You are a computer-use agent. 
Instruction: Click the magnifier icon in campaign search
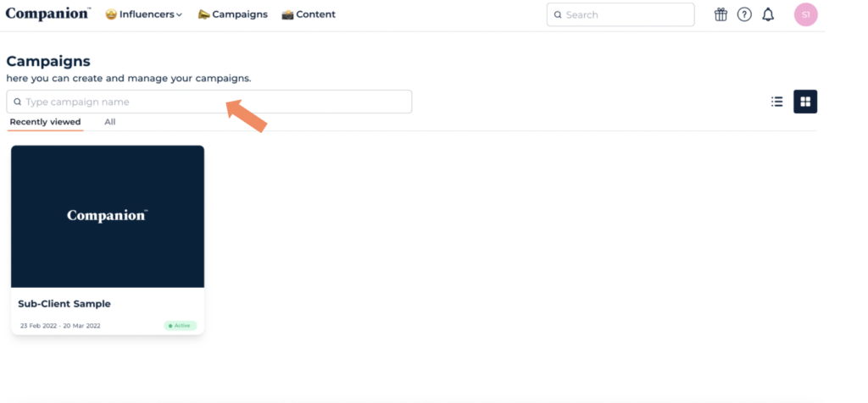tap(17, 102)
